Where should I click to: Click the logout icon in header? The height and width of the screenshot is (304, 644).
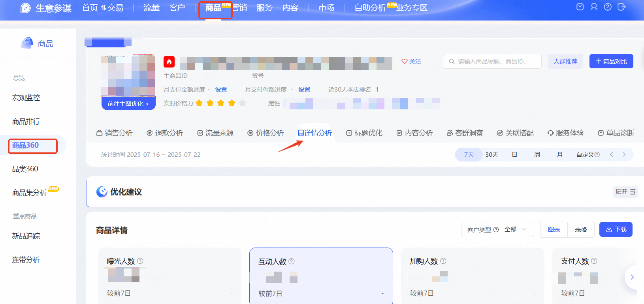[621, 7]
